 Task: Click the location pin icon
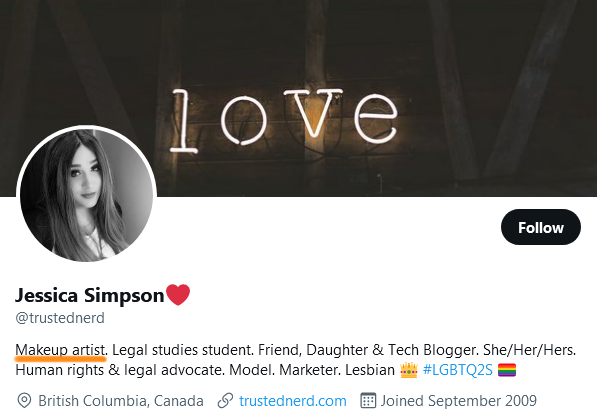coord(24,401)
